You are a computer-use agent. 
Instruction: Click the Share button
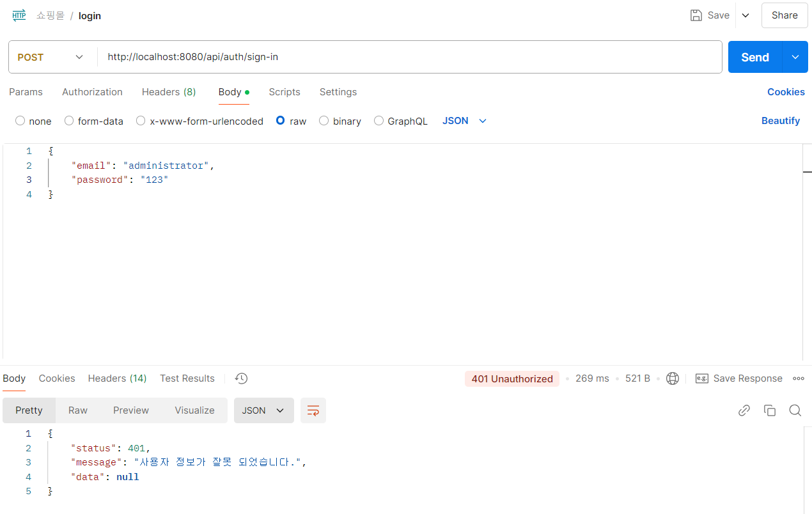tap(785, 15)
